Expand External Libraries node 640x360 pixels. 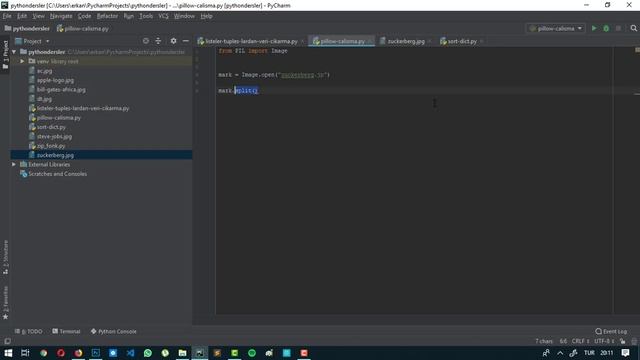click(14, 164)
